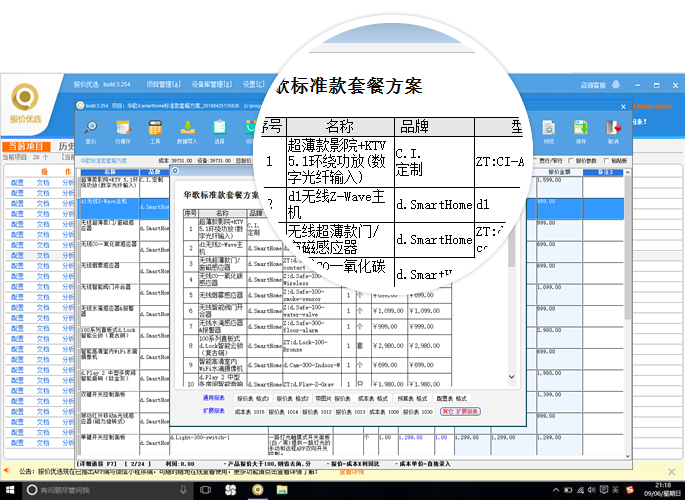Select 预算表 格式 report button
Viewport: 685px width, 500px height.
click(x=412, y=398)
